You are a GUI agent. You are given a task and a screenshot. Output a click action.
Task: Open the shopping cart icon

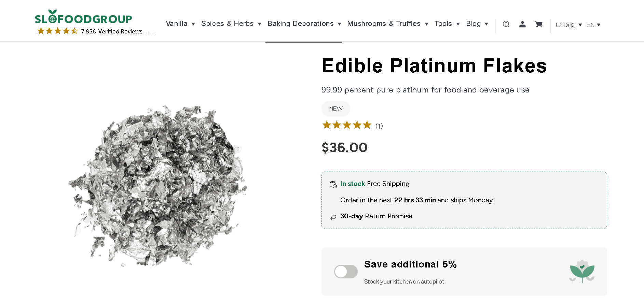[539, 24]
